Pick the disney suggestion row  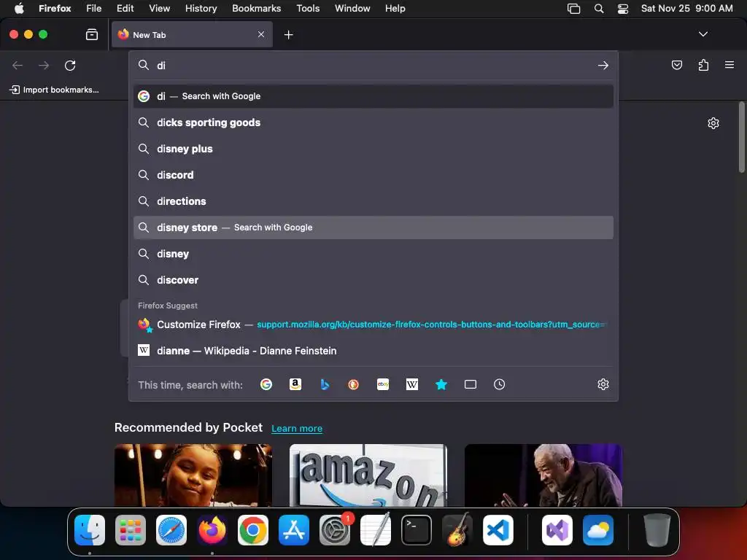pyautogui.click(x=373, y=254)
